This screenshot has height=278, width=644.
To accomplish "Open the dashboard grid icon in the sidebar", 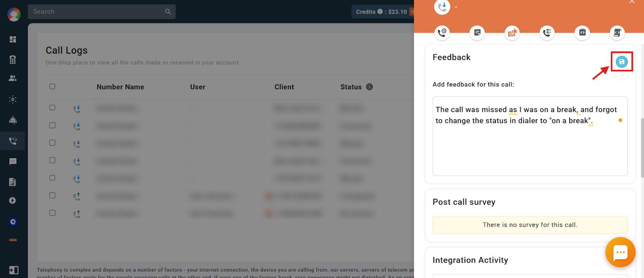I will [x=13, y=39].
